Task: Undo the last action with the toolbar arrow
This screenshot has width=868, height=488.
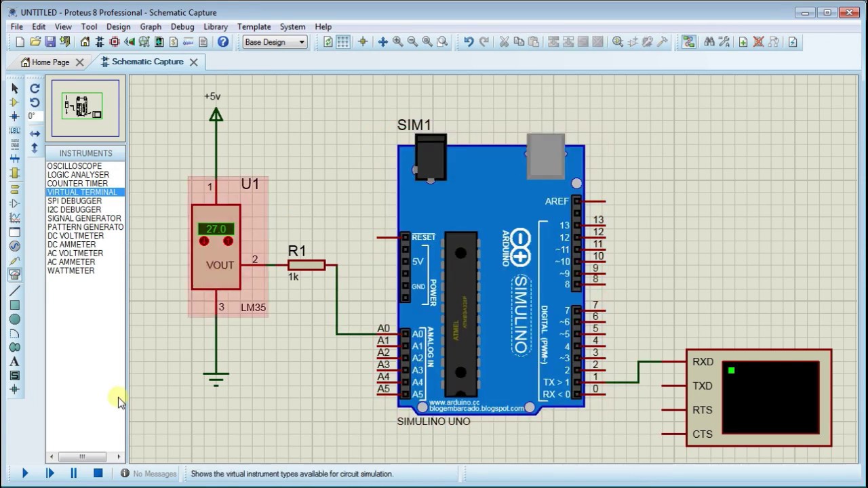Action: (x=469, y=42)
